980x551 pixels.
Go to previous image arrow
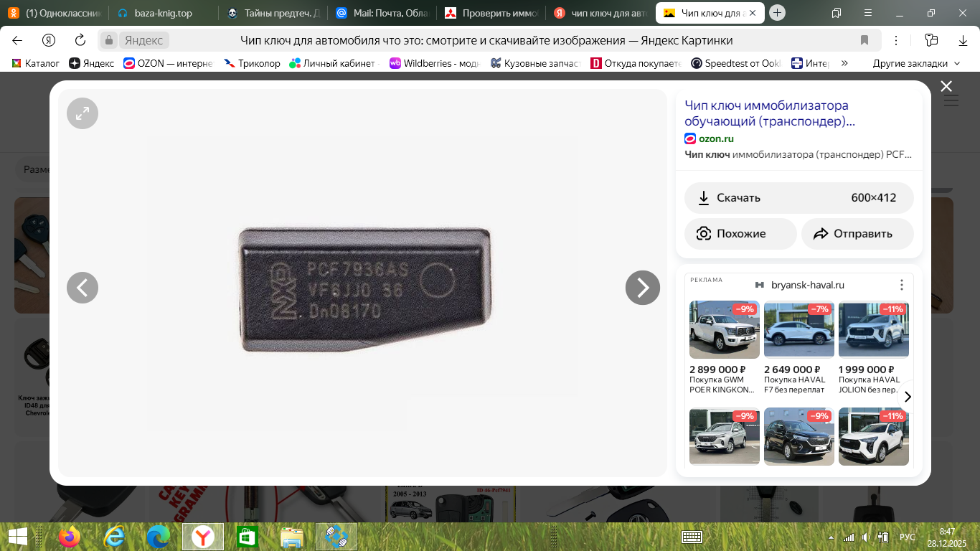[83, 288]
